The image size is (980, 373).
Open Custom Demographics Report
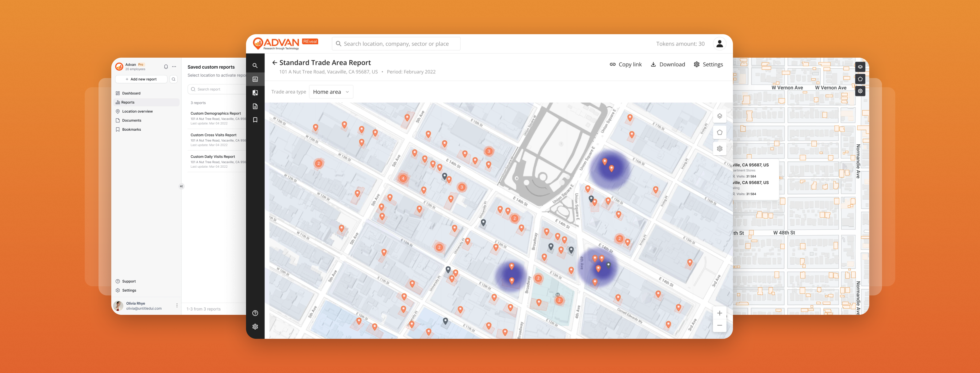click(217, 118)
